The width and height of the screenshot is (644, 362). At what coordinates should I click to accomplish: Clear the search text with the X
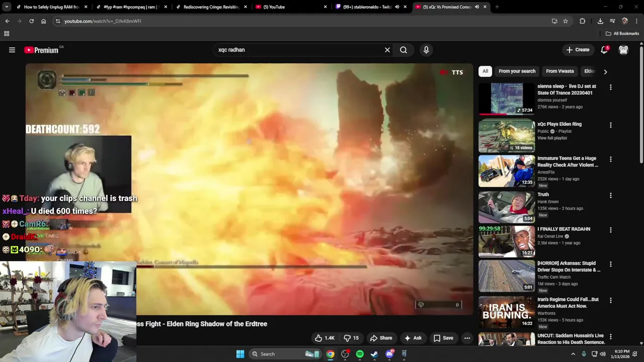coord(387,50)
